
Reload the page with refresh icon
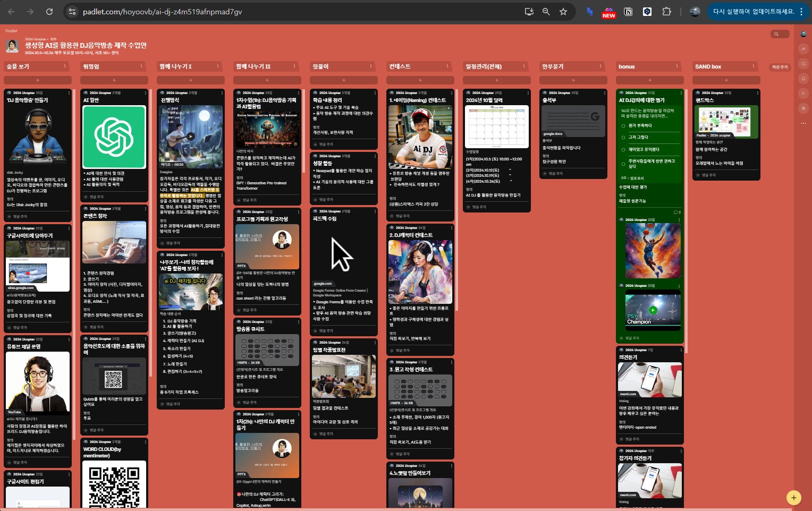coord(49,12)
